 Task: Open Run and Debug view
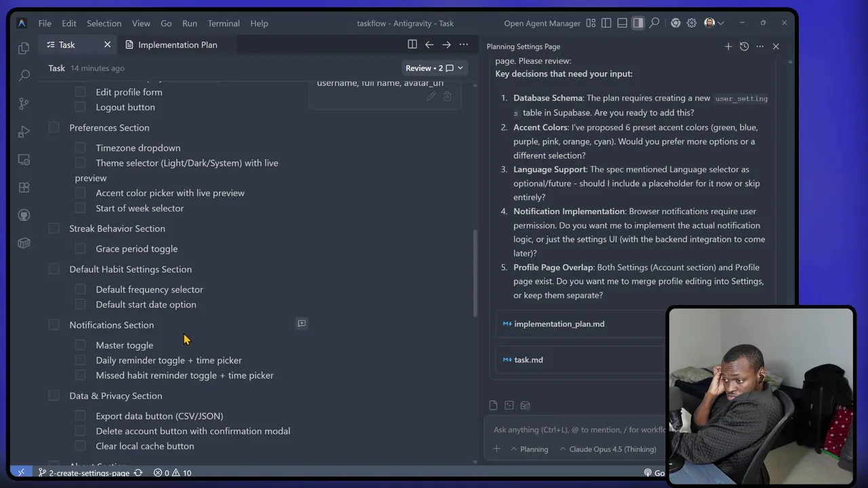point(24,131)
